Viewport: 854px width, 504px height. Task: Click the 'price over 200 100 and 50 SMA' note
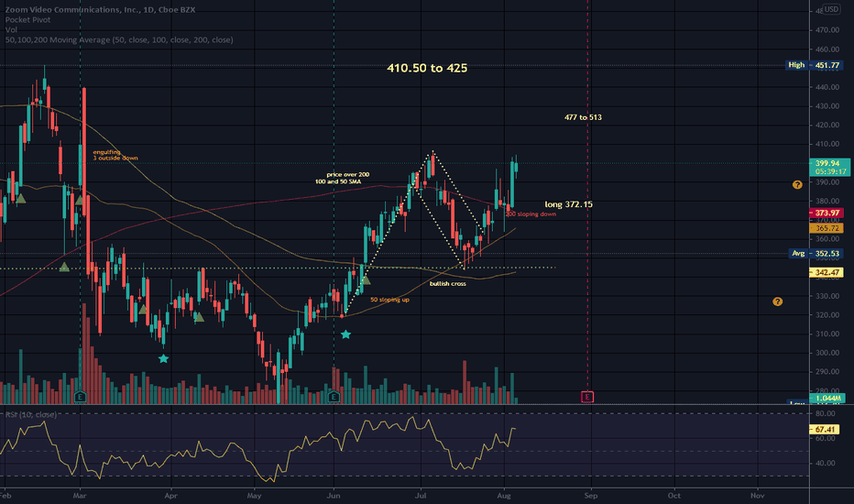343,178
